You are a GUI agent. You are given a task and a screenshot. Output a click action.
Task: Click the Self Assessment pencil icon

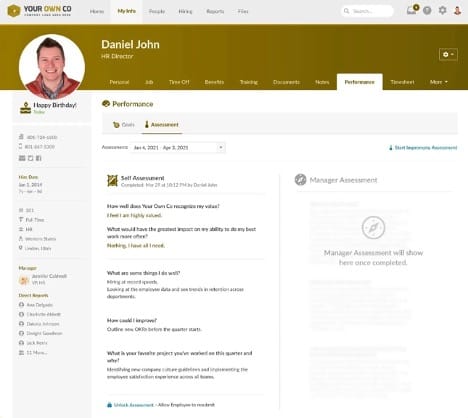click(112, 181)
